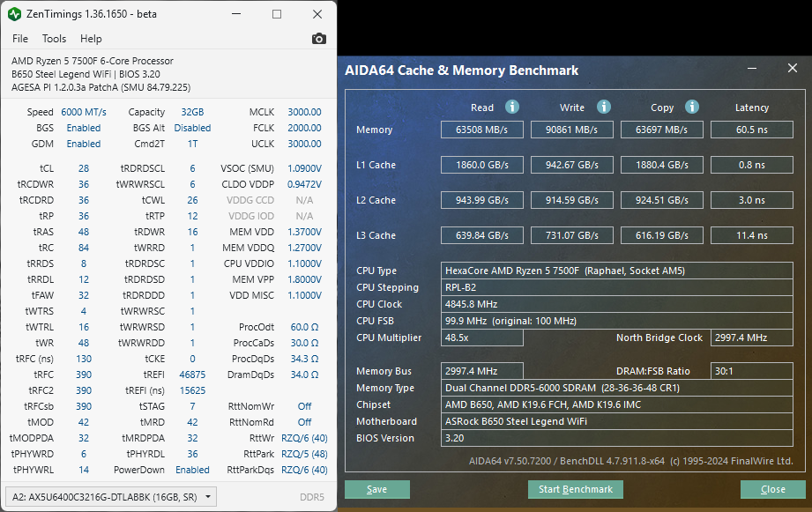The width and height of the screenshot is (812, 512).
Task: Close AIDA64 window via title bar X
Action: click(793, 69)
